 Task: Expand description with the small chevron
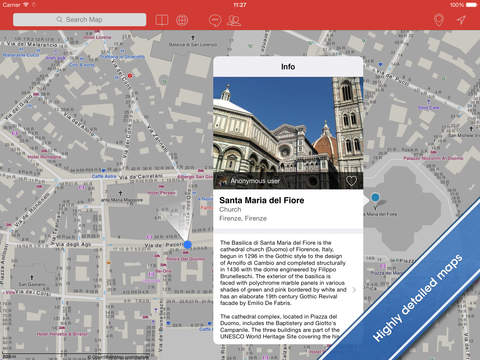coord(354,290)
